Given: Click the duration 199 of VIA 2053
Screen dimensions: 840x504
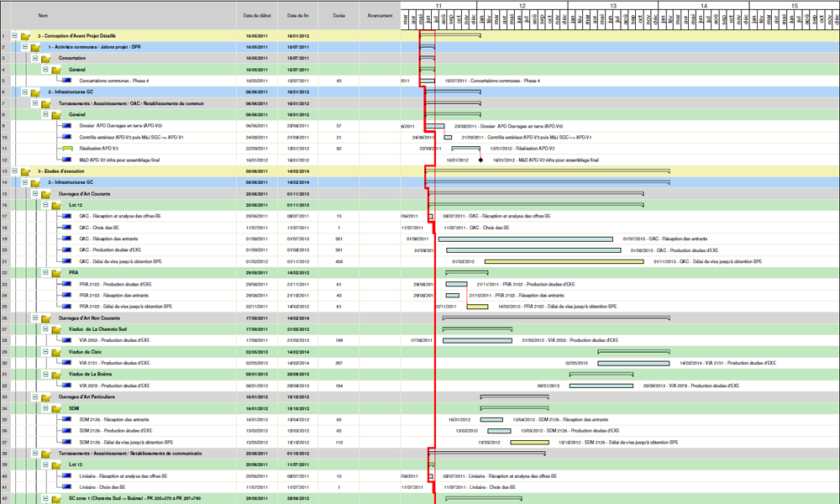Looking at the screenshot, I should (339, 340).
